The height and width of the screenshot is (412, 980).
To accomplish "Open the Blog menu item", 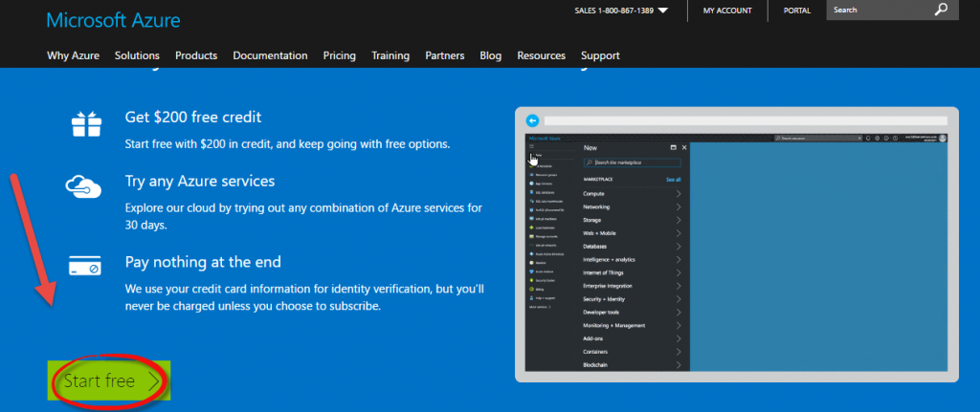I will pyautogui.click(x=491, y=55).
